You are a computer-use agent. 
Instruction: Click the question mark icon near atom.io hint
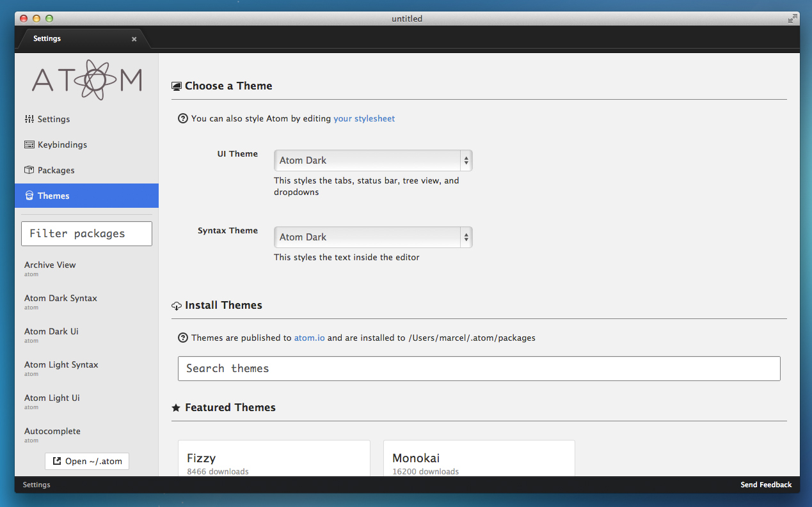pyautogui.click(x=183, y=338)
